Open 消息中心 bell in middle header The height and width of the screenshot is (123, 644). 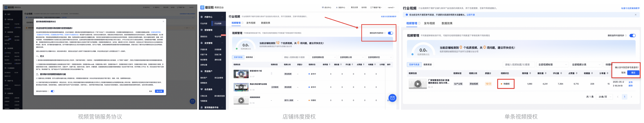pyautogui.click(x=341, y=7)
